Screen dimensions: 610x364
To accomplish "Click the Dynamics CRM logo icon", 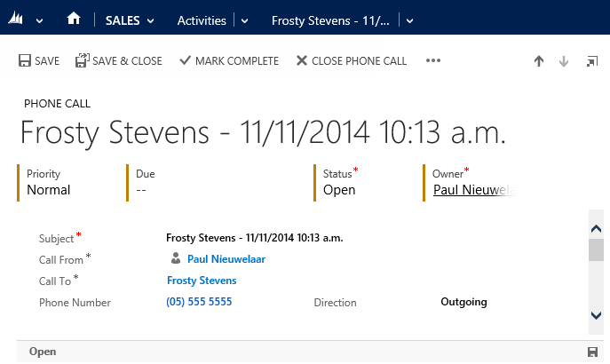I will coord(16,20).
